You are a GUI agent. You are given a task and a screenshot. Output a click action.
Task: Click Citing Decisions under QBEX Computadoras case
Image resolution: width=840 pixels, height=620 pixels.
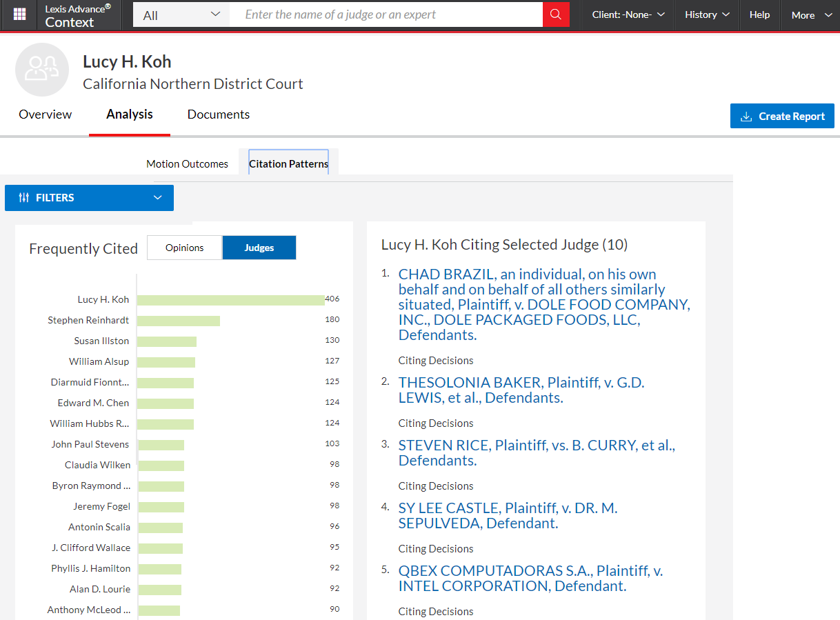point(436,612)
